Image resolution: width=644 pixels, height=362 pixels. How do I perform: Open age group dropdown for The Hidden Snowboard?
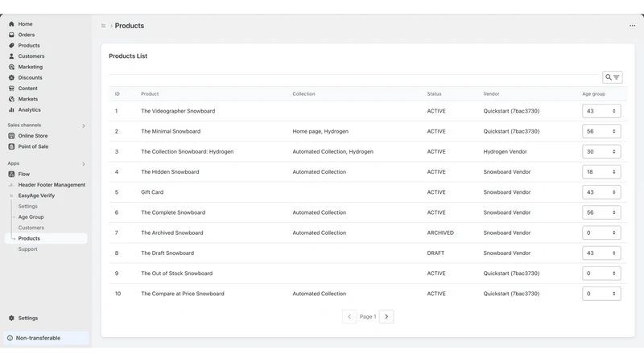pos(601,171)
